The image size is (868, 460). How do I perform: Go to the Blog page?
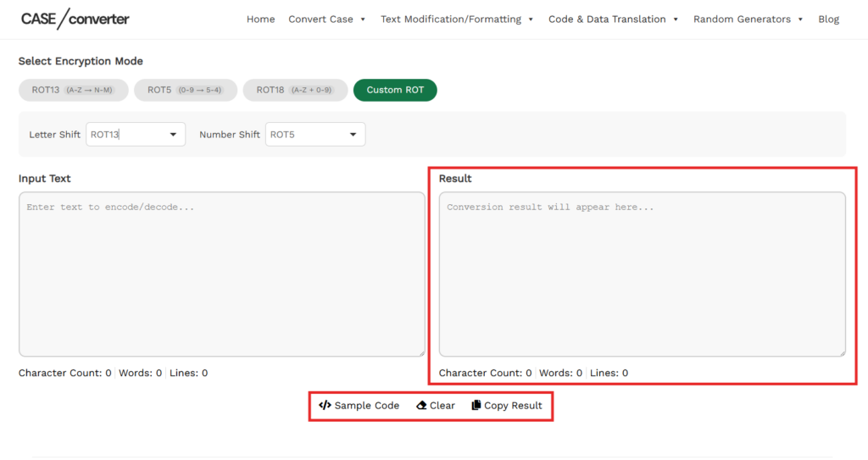click(829, 19)
